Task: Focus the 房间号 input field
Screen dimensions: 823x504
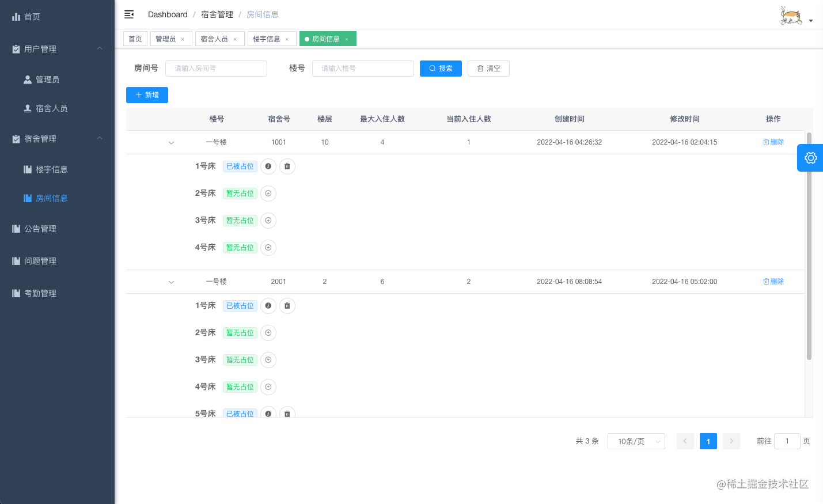Action: click(216, 69)
